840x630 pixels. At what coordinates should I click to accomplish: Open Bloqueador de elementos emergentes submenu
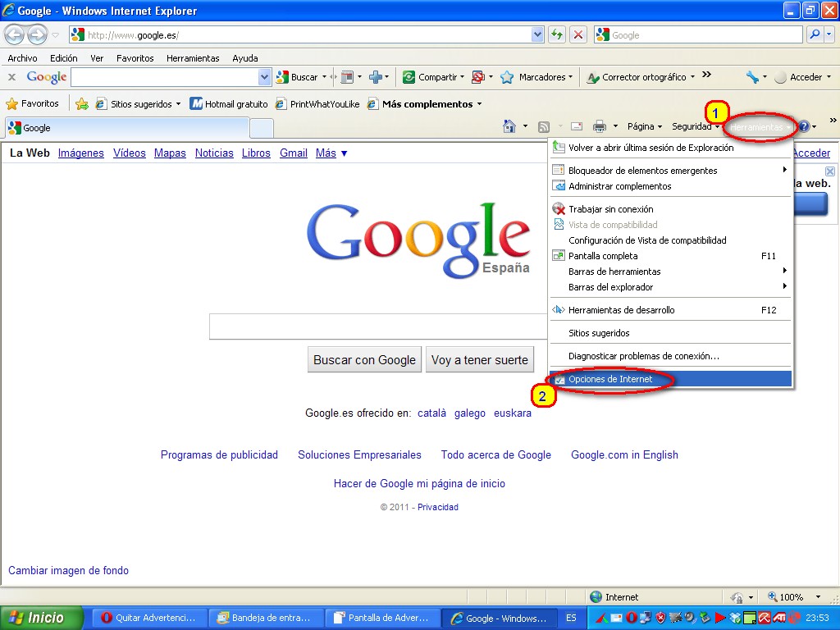pos(670,171)
